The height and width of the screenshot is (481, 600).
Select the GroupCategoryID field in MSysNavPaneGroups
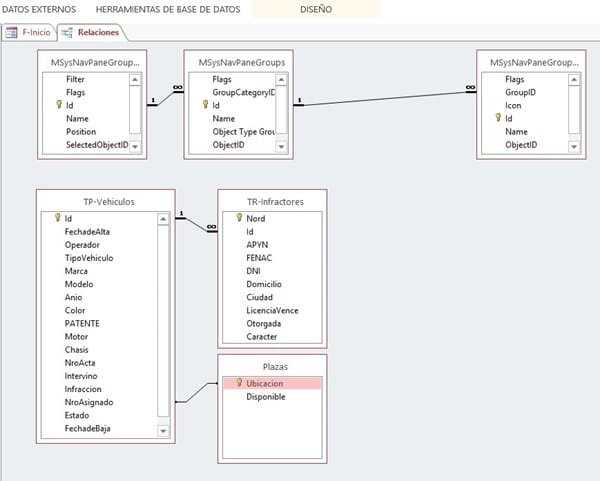click(x=243, y=92)
